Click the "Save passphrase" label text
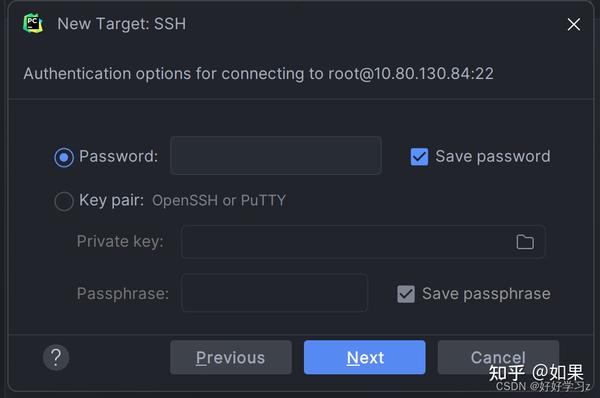The width and height of the screenshot is (600, 398). tap(486, 294)
